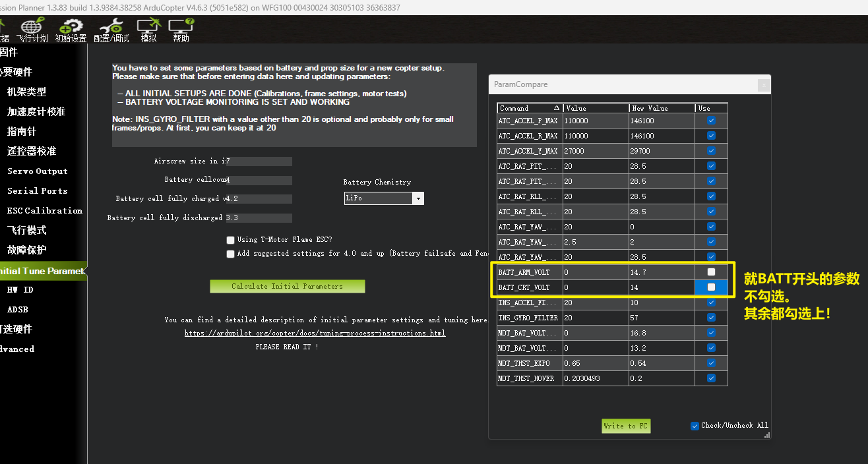Open the 模拟 simulation monitor icon

point(148,27)
